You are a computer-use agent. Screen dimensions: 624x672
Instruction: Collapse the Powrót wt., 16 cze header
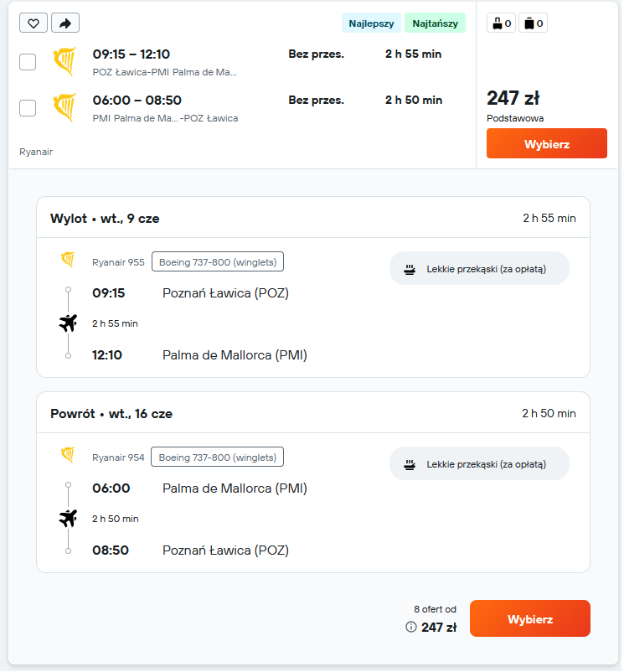point(313,413)
